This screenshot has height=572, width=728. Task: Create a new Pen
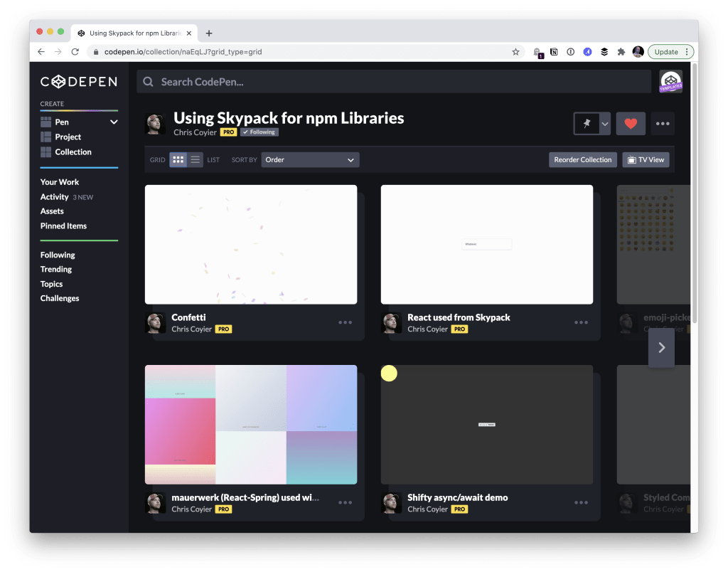(x=62, y=122)
